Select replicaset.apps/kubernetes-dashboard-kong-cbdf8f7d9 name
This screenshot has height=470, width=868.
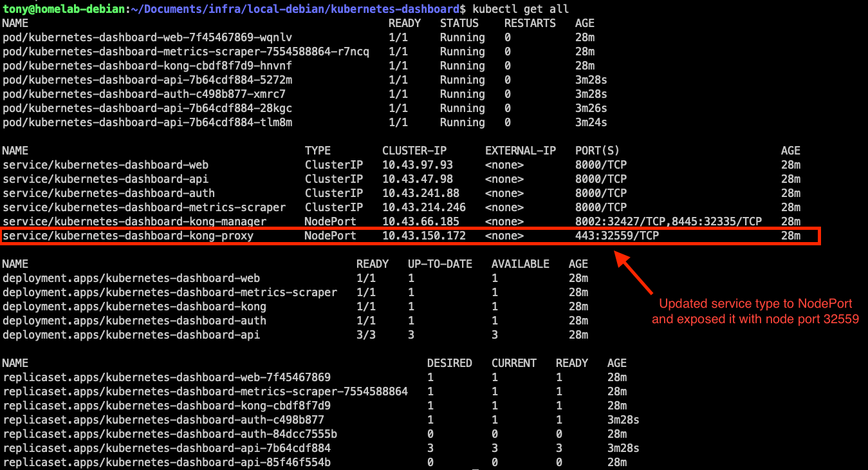(167, 406)
